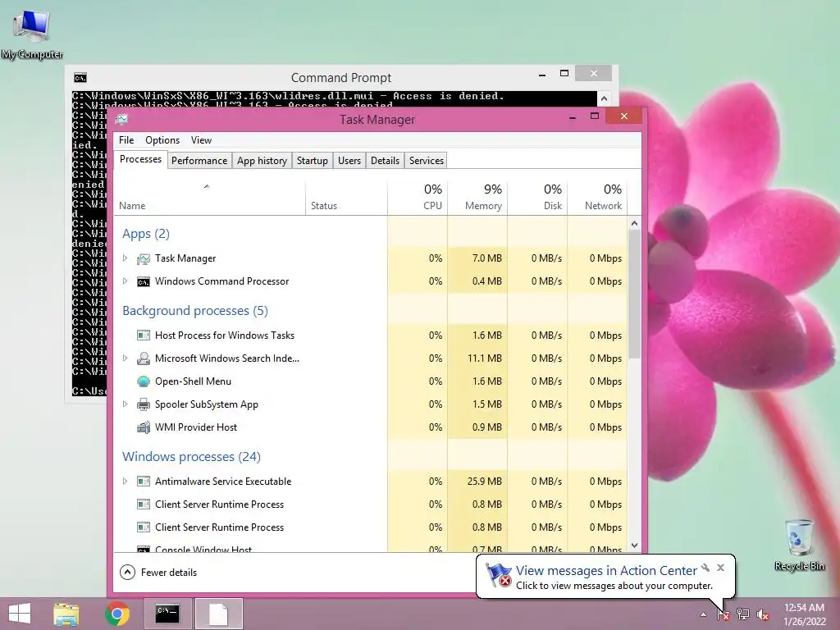840x630 pixels.
Task: Click the 11.1 MB memory value
Action: [484, 358]
